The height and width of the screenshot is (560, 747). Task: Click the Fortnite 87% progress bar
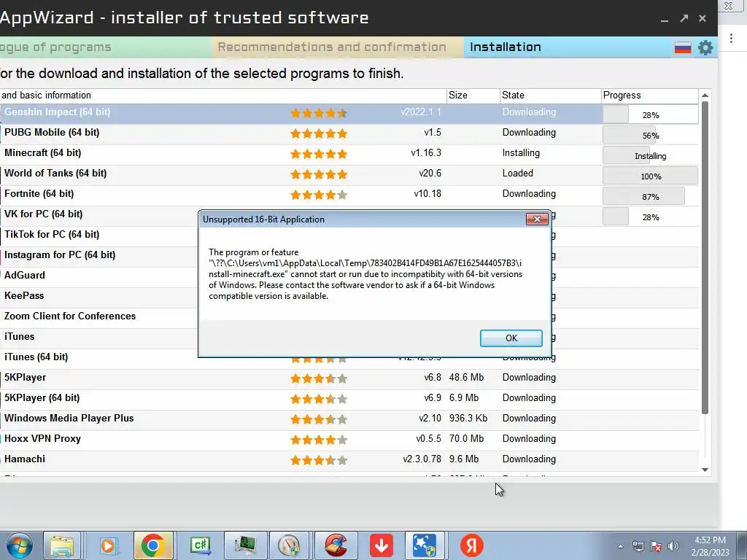[x=650, y=197]
